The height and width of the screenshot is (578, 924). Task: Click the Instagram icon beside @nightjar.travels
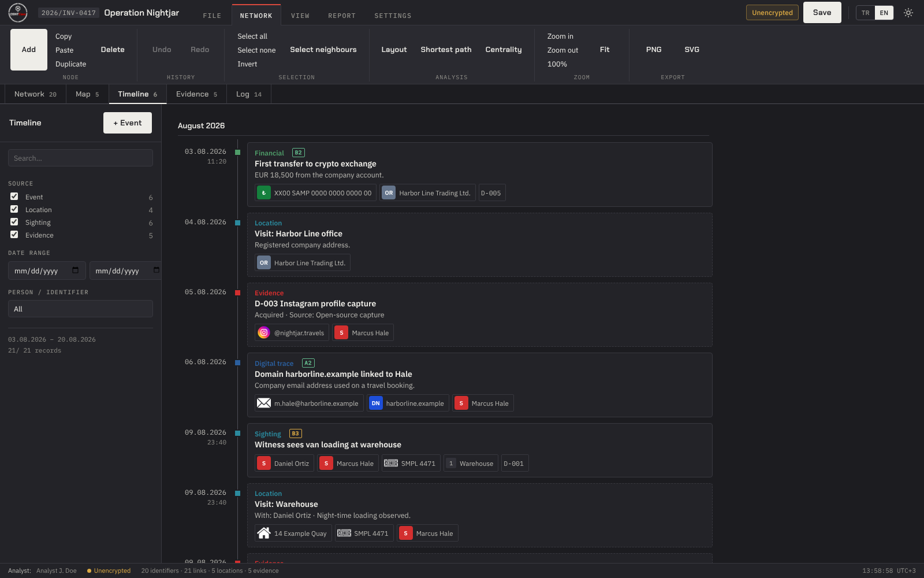click(264, 333)
